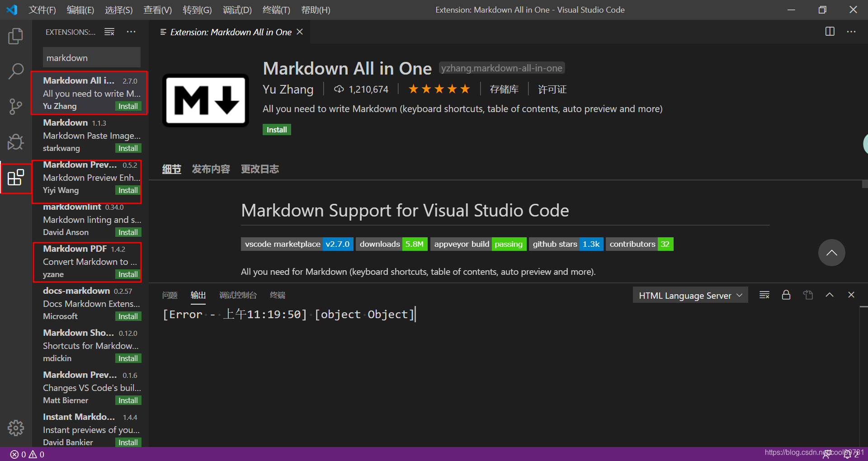
Task: Click the downloads 5.8M badge
Action: point(392,244)
